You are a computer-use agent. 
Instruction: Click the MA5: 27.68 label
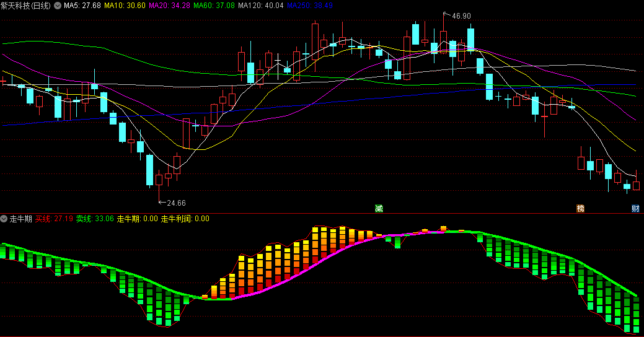pos(82,6)
